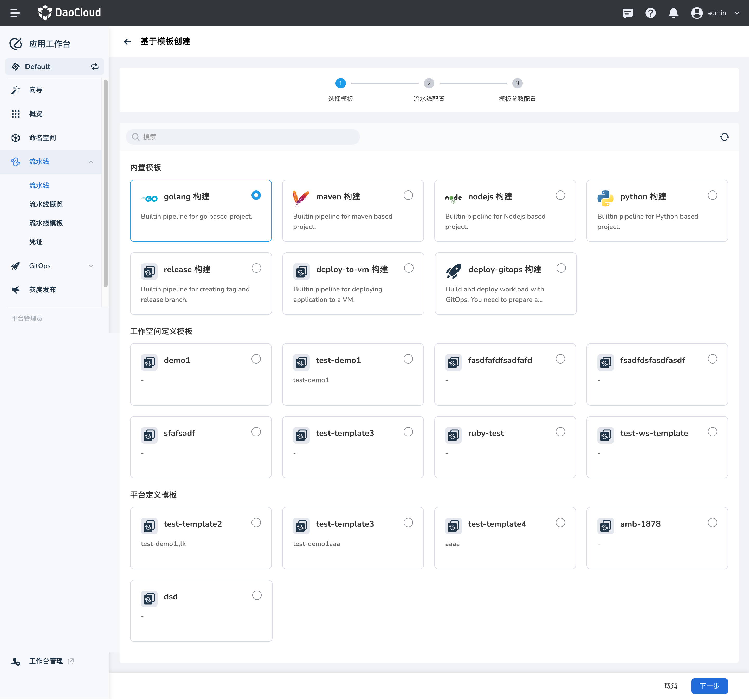
Task: Click the 取消 button
Action: 671,686
